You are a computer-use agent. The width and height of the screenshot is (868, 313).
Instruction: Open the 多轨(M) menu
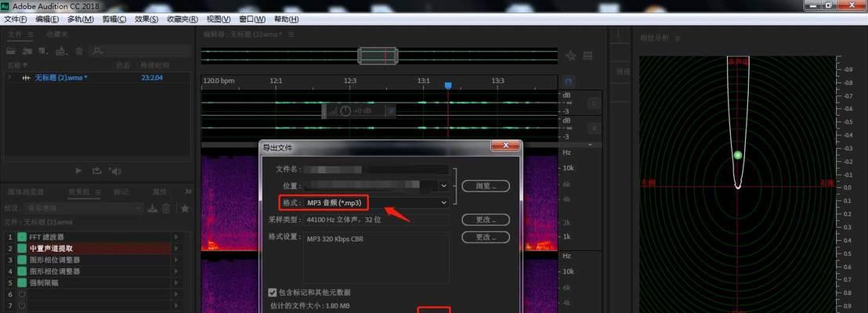(80, 19)
